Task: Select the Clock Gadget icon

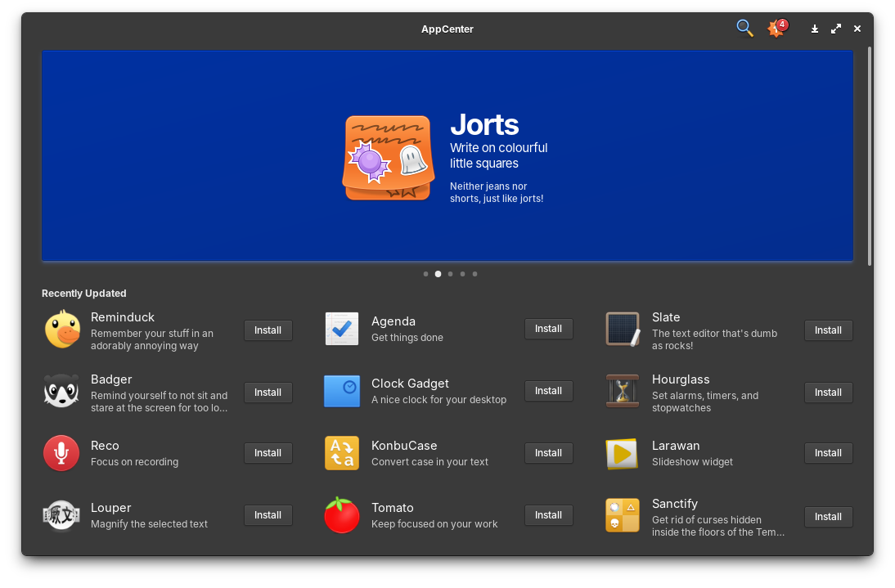Action: click(341, 391)
